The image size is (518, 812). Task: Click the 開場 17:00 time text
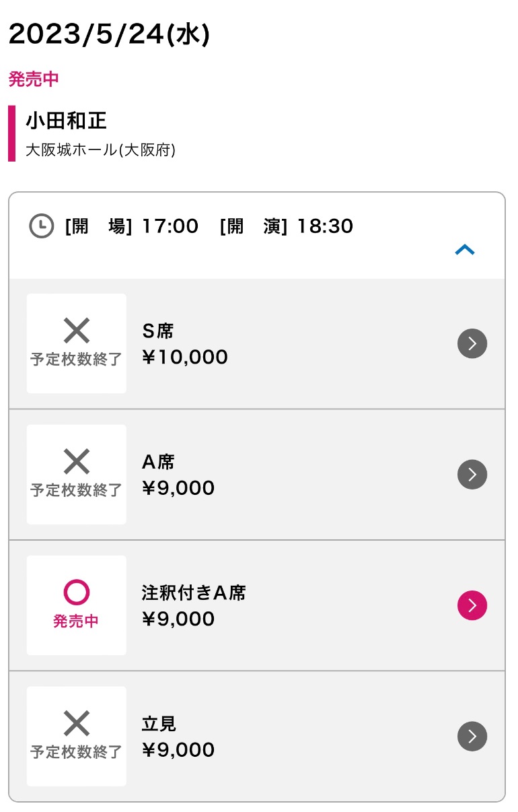click(132, 226)
